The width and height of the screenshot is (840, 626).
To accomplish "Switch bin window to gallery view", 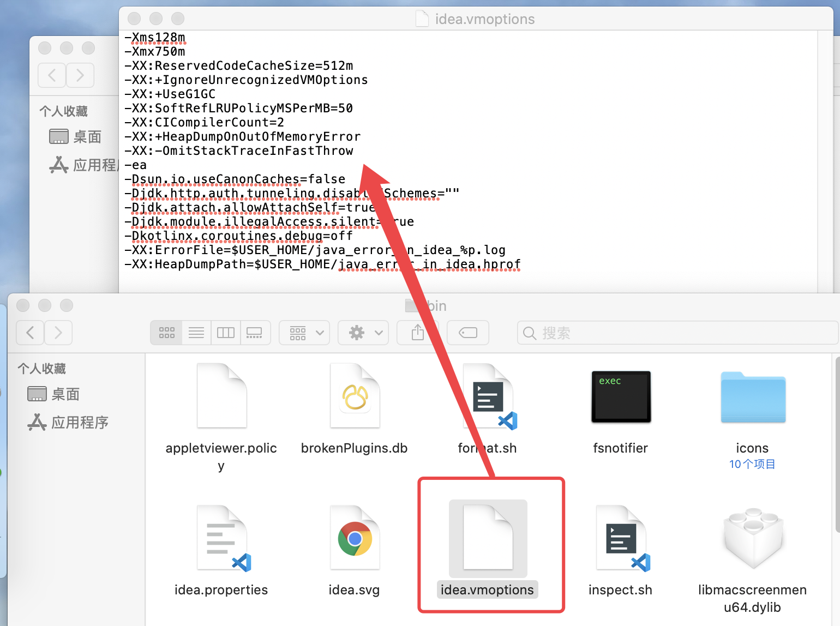I will 255,333.
